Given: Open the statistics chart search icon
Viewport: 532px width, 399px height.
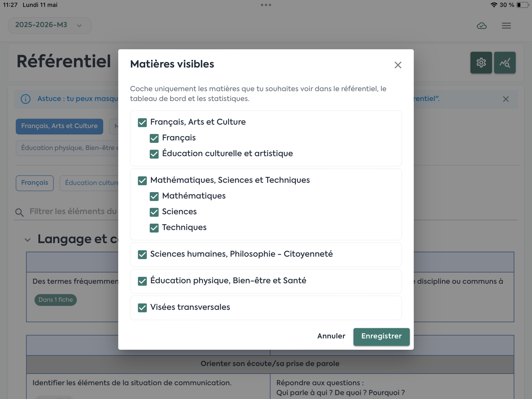Looking at the screenshot, I should click(505, 63).
